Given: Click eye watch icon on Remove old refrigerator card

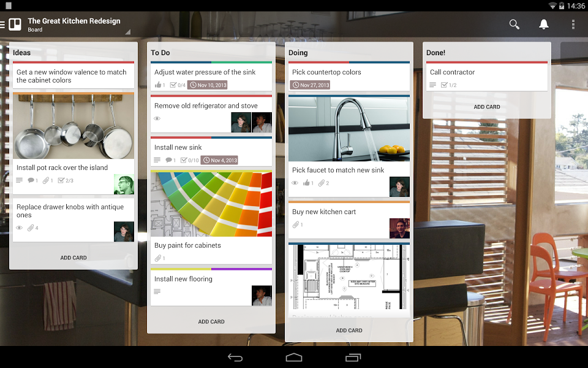Looking at the screenshot, I should tap(157, 118).
